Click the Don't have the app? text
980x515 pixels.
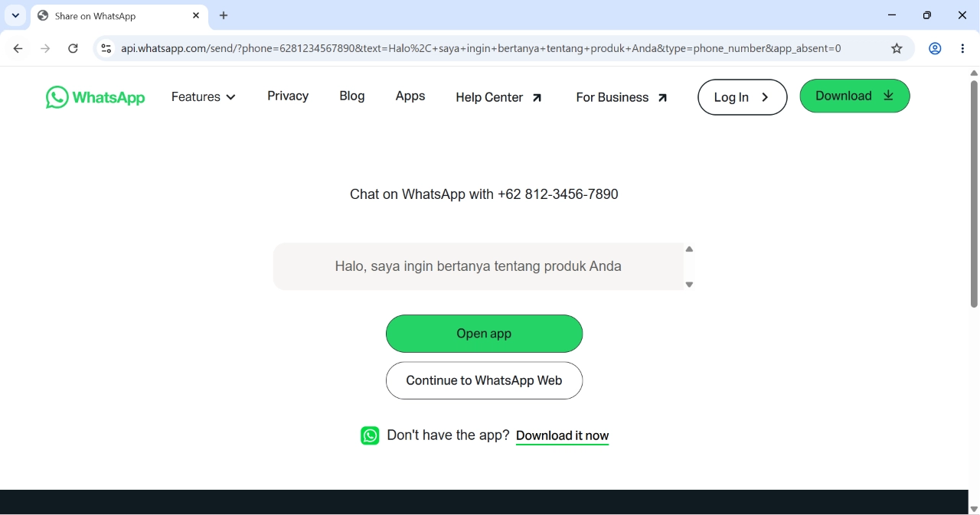(x=448, y=435)
